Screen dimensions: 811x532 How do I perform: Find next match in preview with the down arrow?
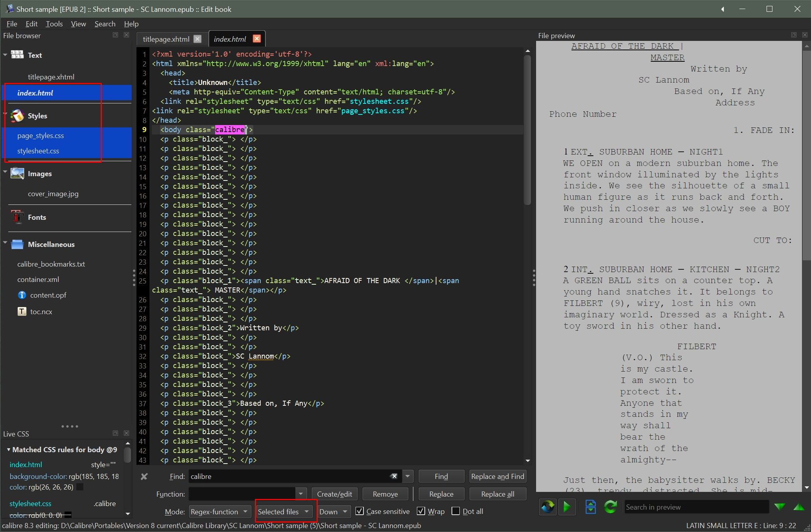[780, 507]
